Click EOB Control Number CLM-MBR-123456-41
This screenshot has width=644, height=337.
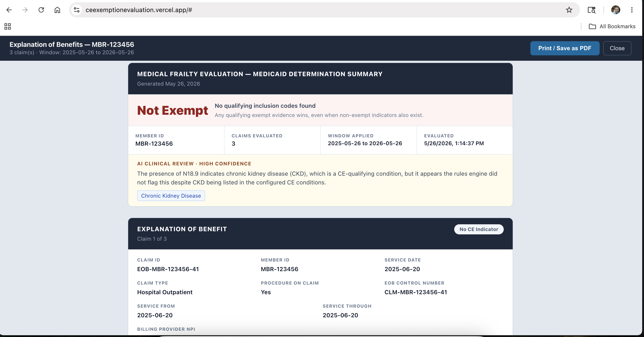point(415,292)
